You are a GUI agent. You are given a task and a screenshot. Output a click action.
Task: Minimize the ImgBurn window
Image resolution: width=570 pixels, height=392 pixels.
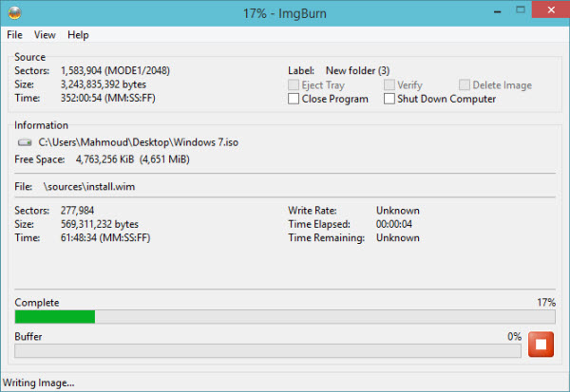pyautogui.click(x=498, y=12)
